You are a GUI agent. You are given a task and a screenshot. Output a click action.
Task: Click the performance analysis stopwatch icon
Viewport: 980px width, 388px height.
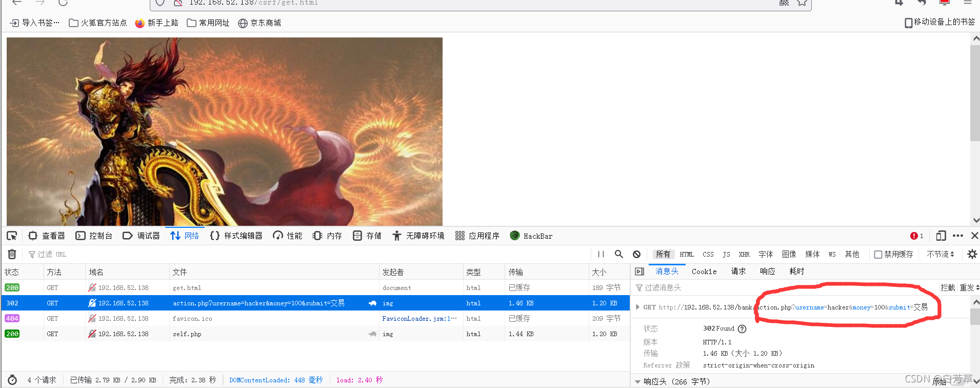[x=12, y=380]
